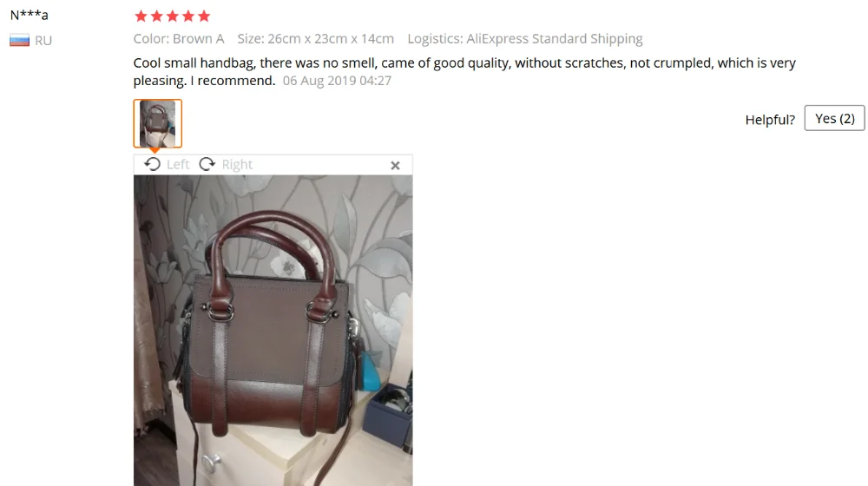
Task: Click the enlarged brown handbag photo
Action: click(x=273, y=331)
